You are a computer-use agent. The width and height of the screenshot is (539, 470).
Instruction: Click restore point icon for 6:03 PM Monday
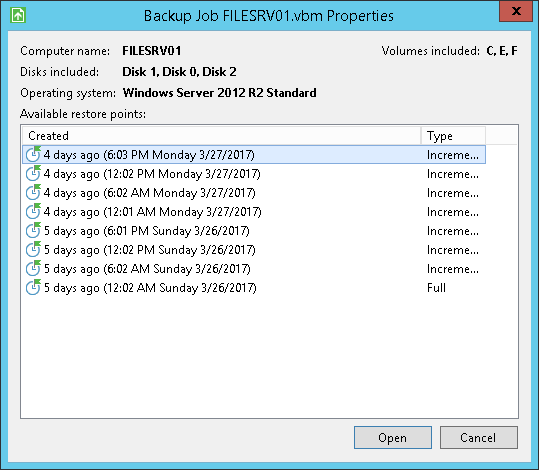click(x=33, y=154)
